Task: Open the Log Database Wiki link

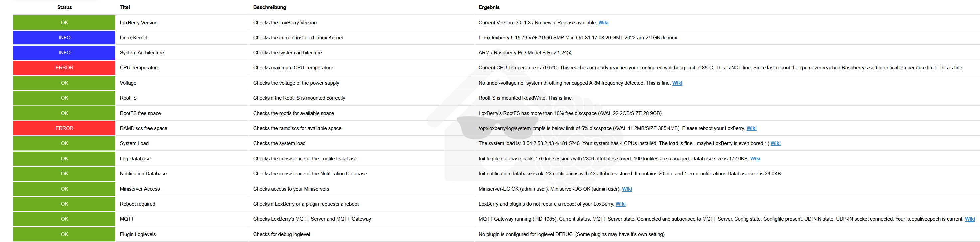Action: pyautogui.click(x=755, y=158)
